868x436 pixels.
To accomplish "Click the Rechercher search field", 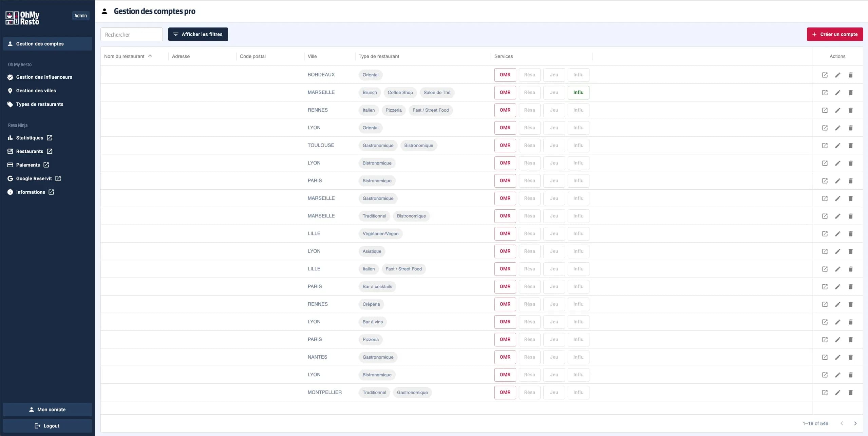I will 131,35.
